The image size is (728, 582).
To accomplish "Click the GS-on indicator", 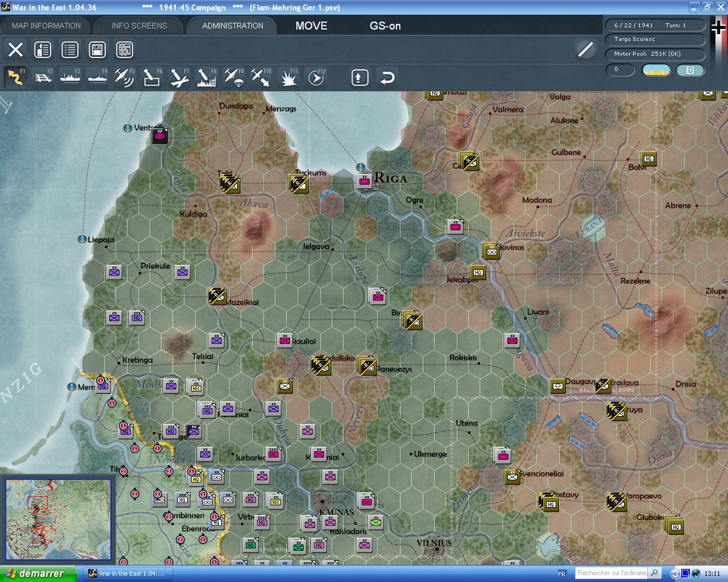I will tap(385, 26).
